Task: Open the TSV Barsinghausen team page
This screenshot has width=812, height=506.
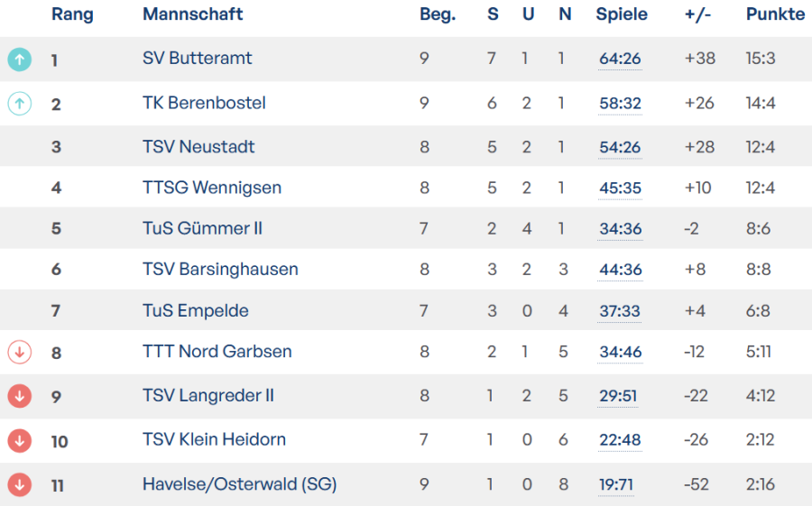Action: (x=220, y=269)
